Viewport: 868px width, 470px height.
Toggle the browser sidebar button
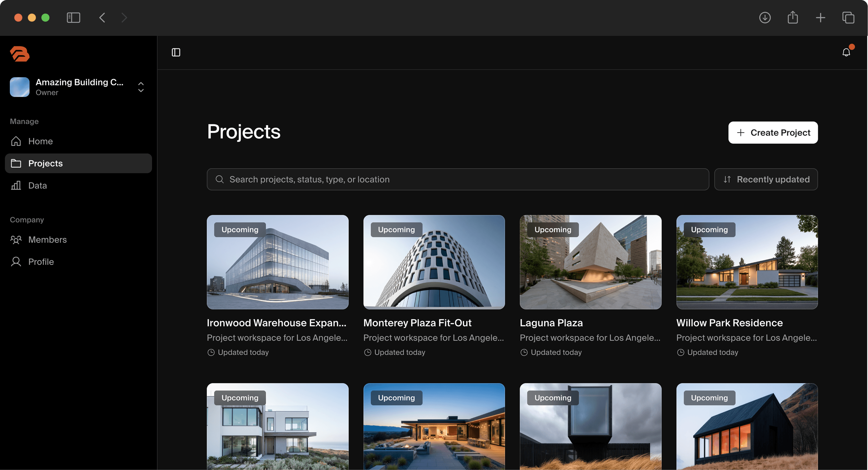73,18
